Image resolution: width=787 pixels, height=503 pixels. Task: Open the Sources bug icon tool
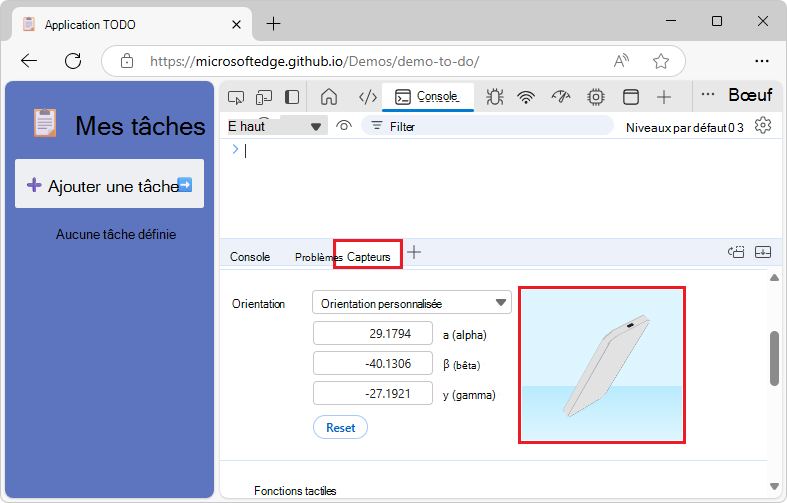tap(494, 97)
